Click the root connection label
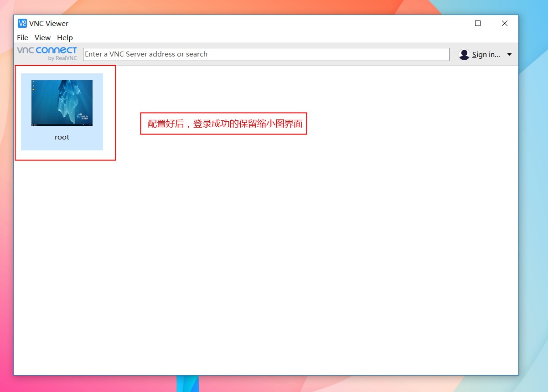The width and height of the screenshot is (548, 392). point(62,137)
